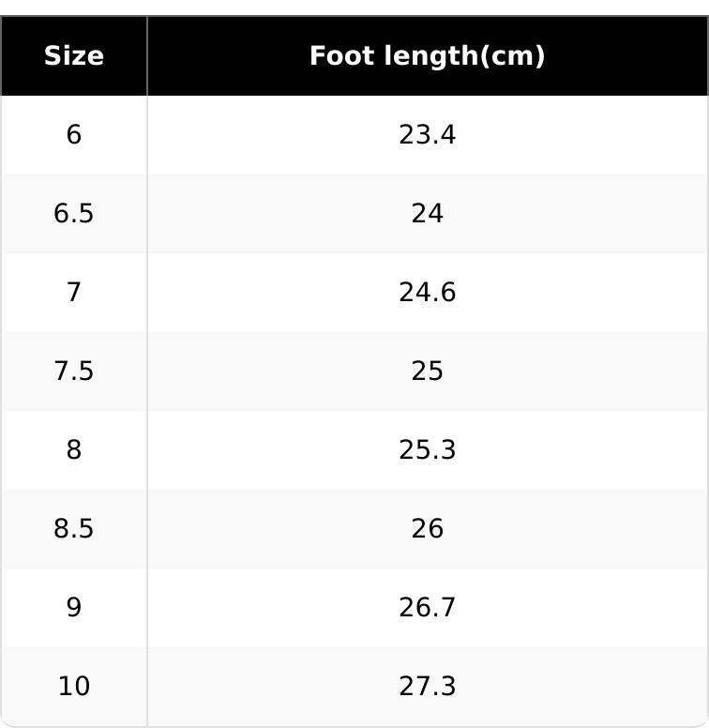Choose the size 7.5 cell
Image resolution: width=709 pixels, height=728 pixels.
73,372
